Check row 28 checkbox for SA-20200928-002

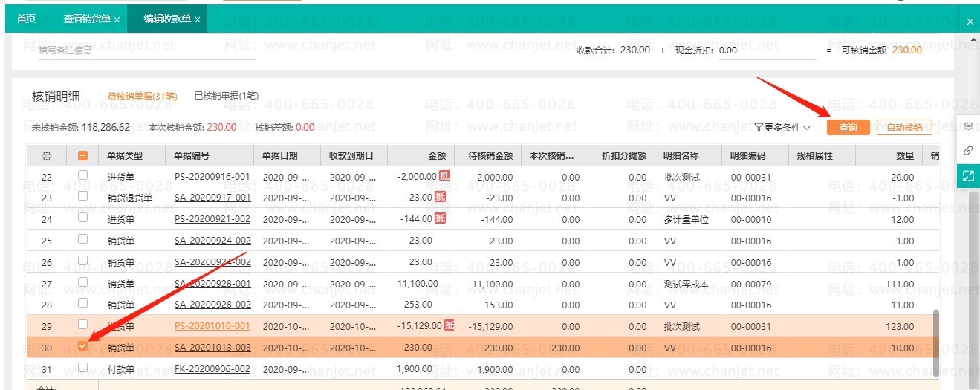click(x=82, y=303)
